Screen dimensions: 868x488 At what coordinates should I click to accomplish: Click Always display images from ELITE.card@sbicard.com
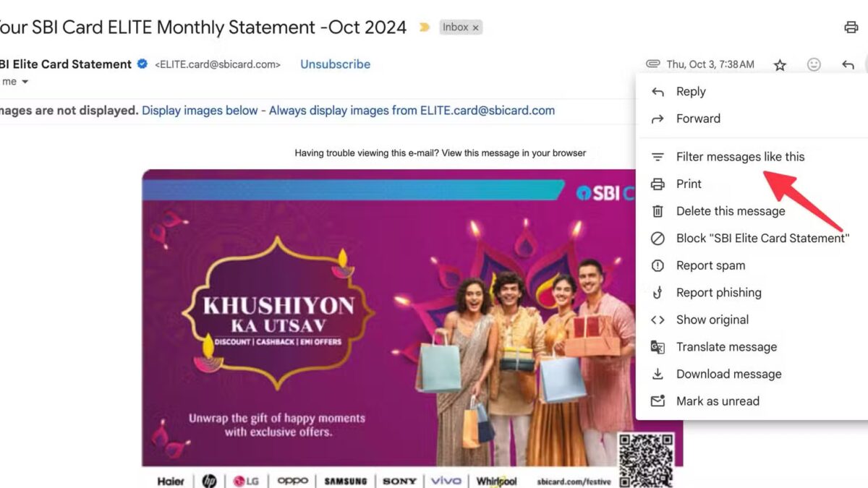[412, 111]
